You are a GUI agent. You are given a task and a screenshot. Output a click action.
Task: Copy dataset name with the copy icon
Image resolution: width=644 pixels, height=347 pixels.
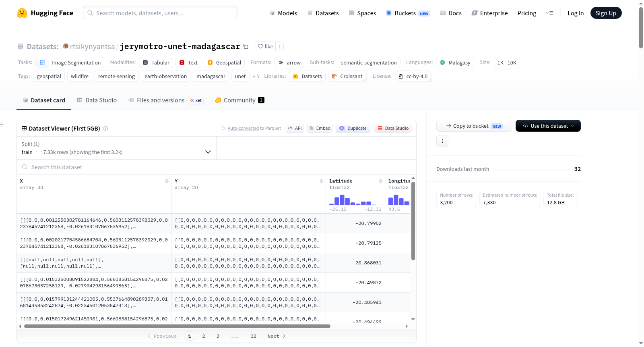[246, 46]
